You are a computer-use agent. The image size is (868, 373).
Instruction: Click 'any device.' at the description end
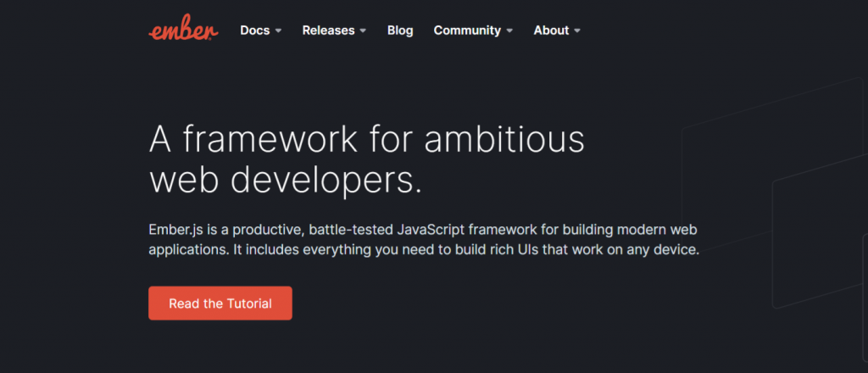(663, 249)
